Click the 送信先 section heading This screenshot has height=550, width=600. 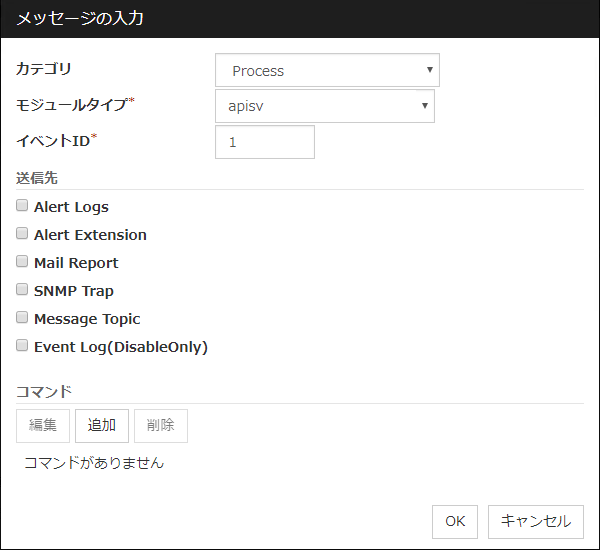click(x=37, y=178)
